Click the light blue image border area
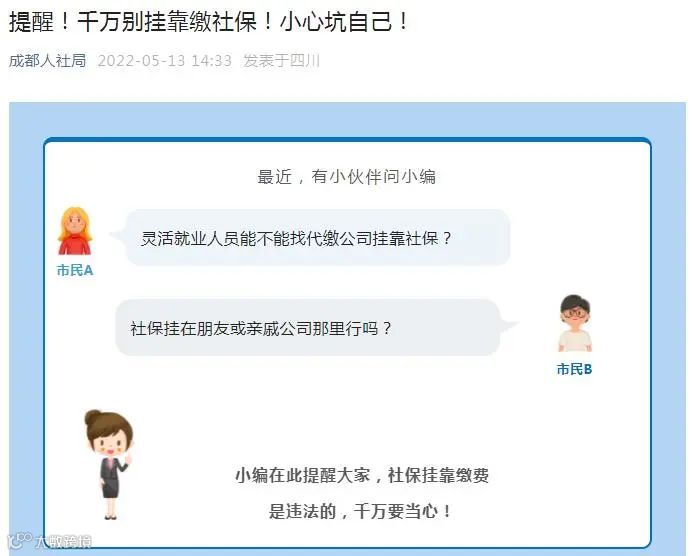Image resolution: width=692 pixels, height=556 pixels. pos(26,309)
